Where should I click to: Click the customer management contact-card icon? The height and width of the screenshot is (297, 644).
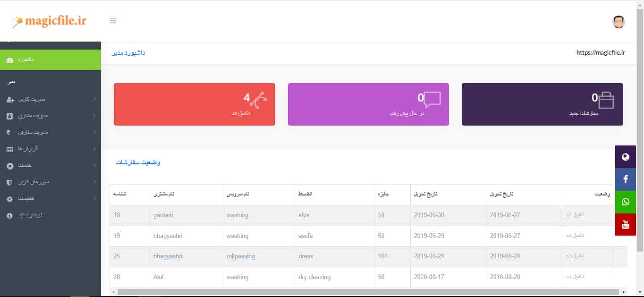point(10,116)
